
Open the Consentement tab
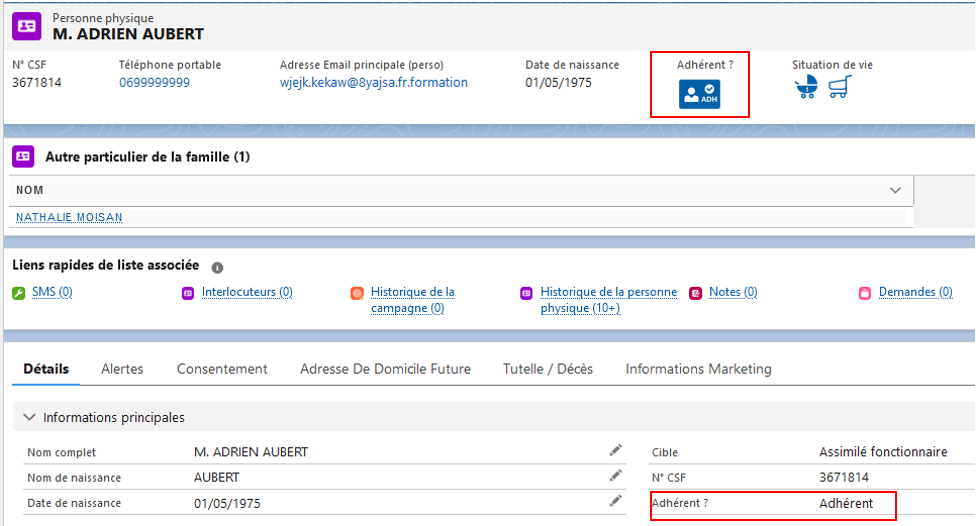[x=222, y=369]
